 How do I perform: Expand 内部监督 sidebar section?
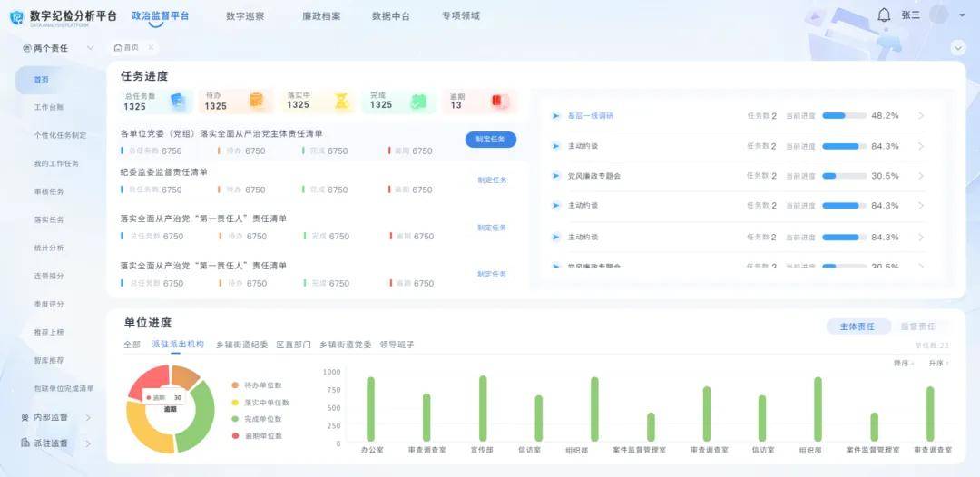[x=88, y=418]
